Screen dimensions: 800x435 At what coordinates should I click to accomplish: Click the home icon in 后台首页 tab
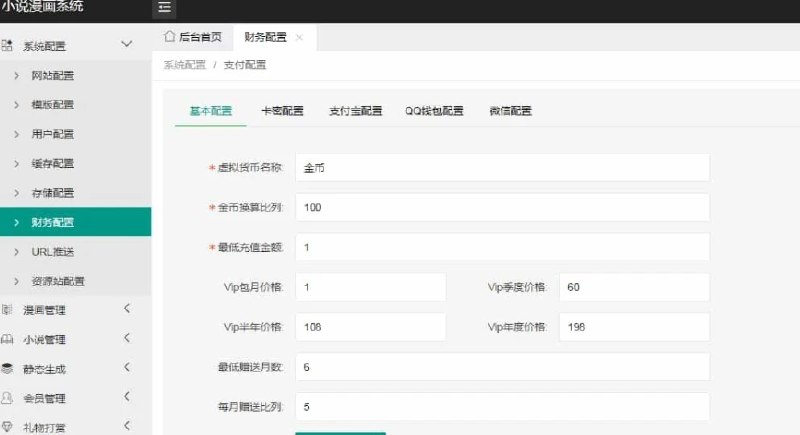pyautogui.click(x=169, y=36)
